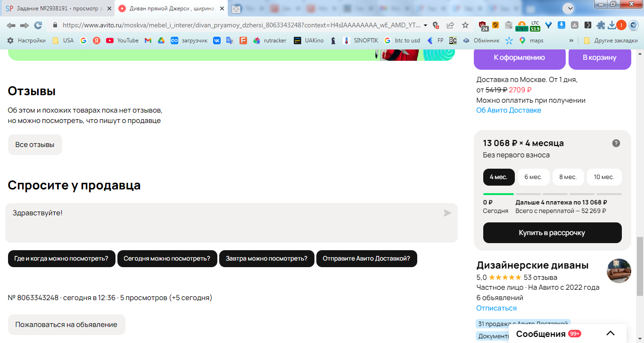Viewport: 644px width, 343px height.
Task: Open the puzzle-piece Extensions menu
Action: (x=601, y=25)
